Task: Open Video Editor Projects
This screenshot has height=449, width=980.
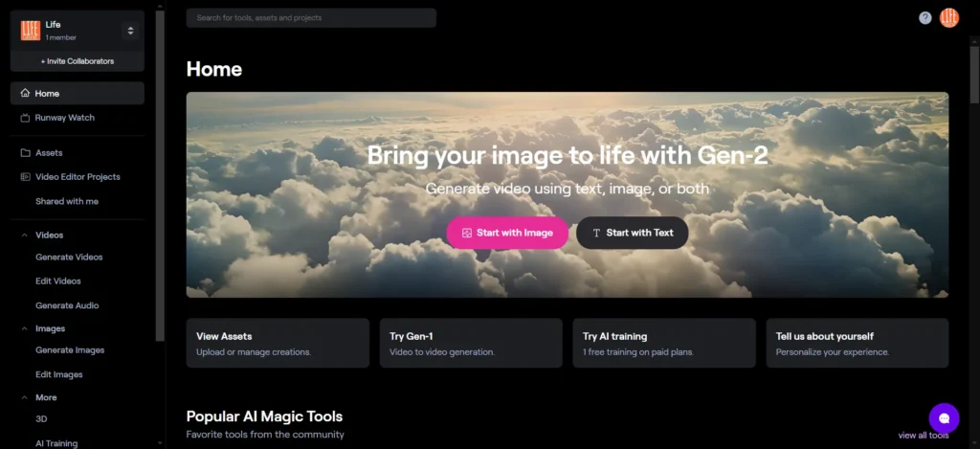Action: click(x=78, y=177)
